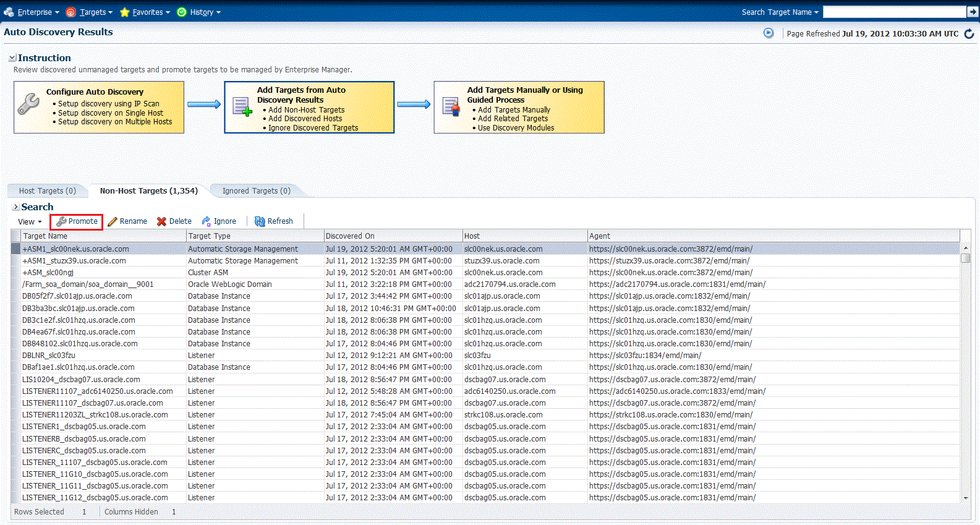Image resolution: width=980 pixels, height=525 pixels.
Task: Collapse the Instruction section
Action: [x=12, y=58]
